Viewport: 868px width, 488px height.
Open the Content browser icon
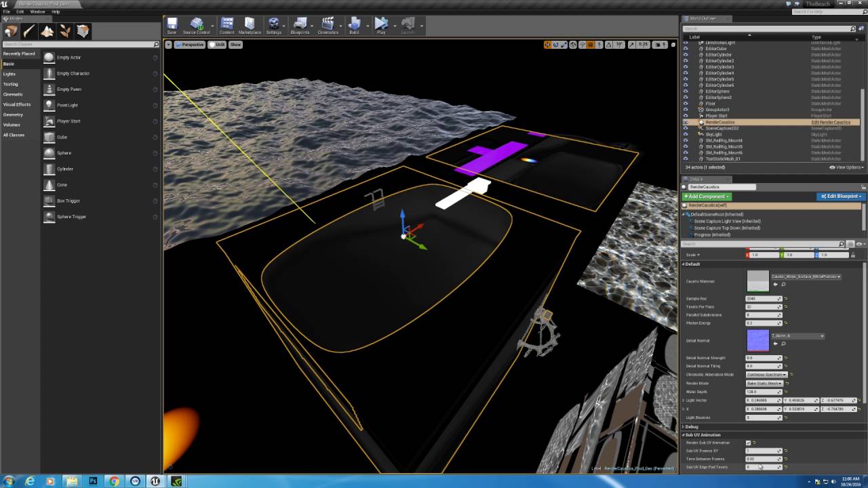click(x=227, y=26)
